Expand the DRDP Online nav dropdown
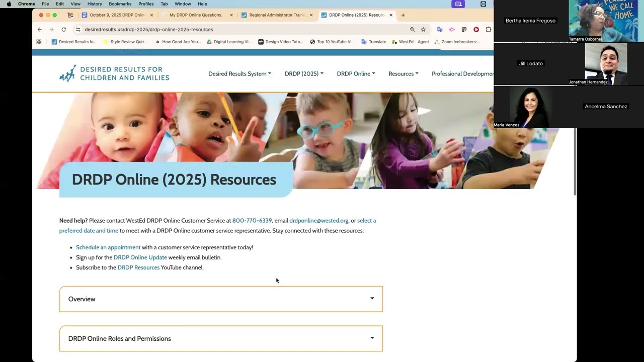The image size is (644, 362). point(356,73)
